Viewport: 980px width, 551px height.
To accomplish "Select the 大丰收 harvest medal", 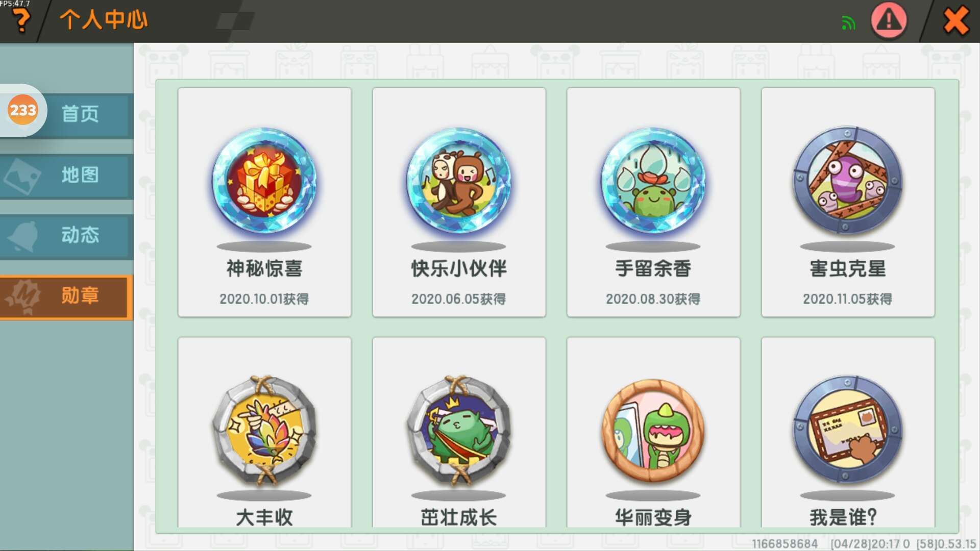I will [x=264, y=432].
